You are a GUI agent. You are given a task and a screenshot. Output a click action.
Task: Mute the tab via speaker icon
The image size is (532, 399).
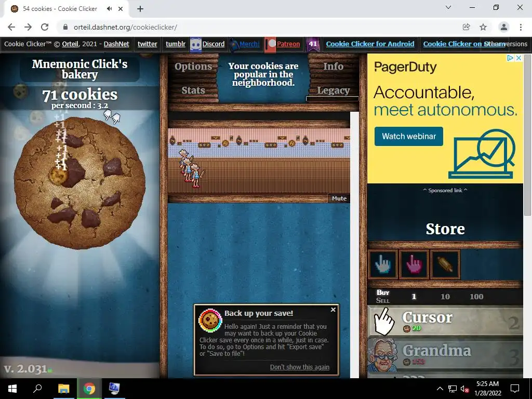[109, 9]
